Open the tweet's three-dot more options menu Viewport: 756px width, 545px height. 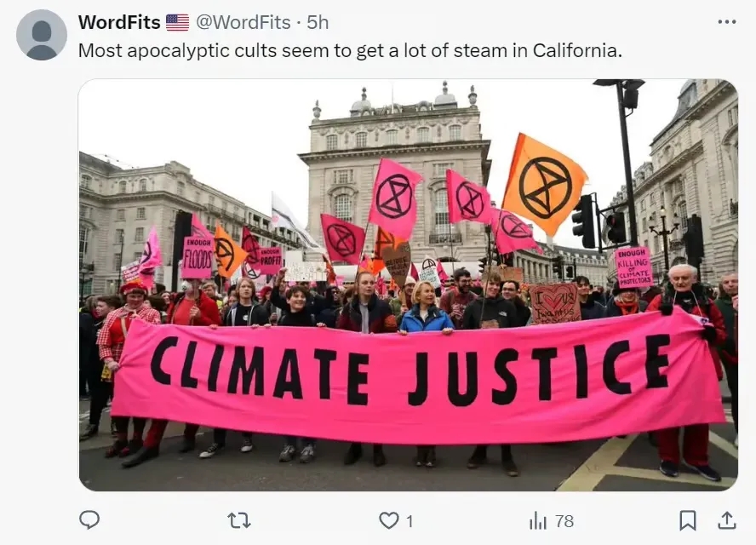(726, 22)
